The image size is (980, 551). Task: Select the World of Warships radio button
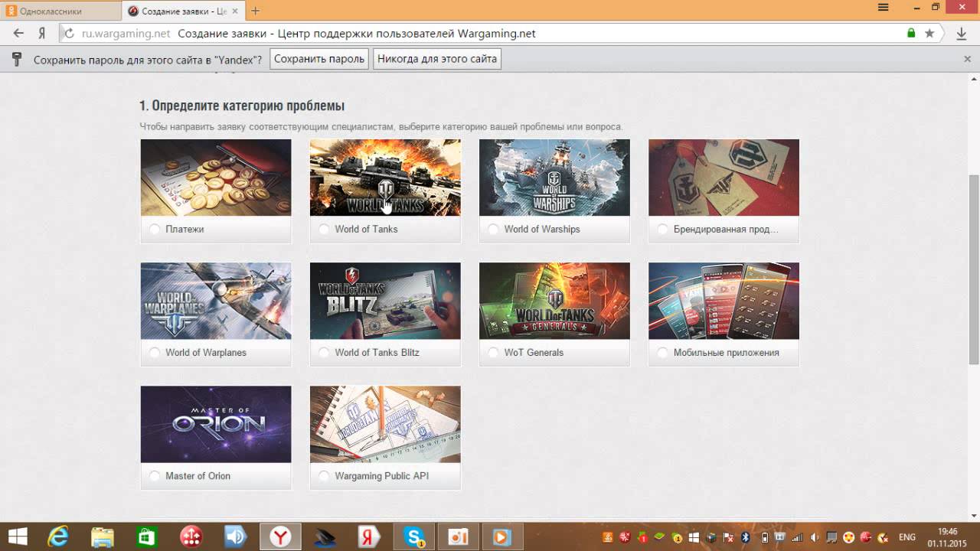pos(494,229)
